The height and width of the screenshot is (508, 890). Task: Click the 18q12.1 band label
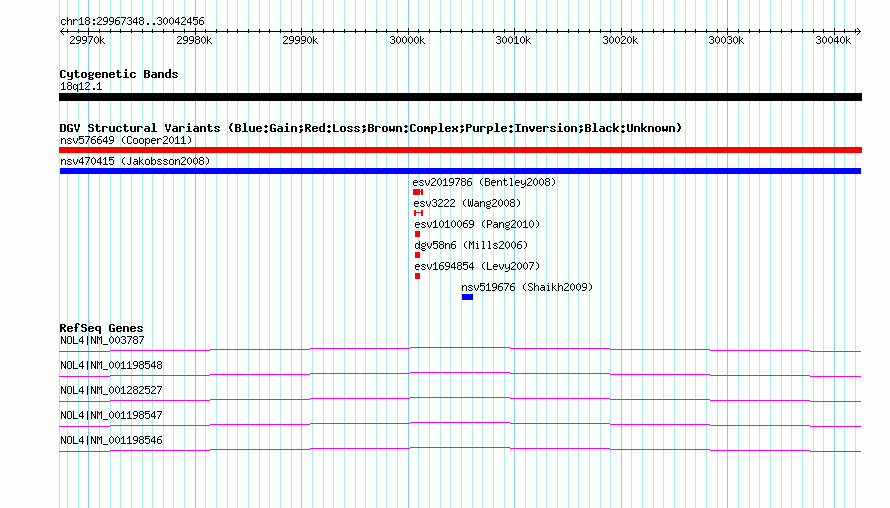pos(81,86)
